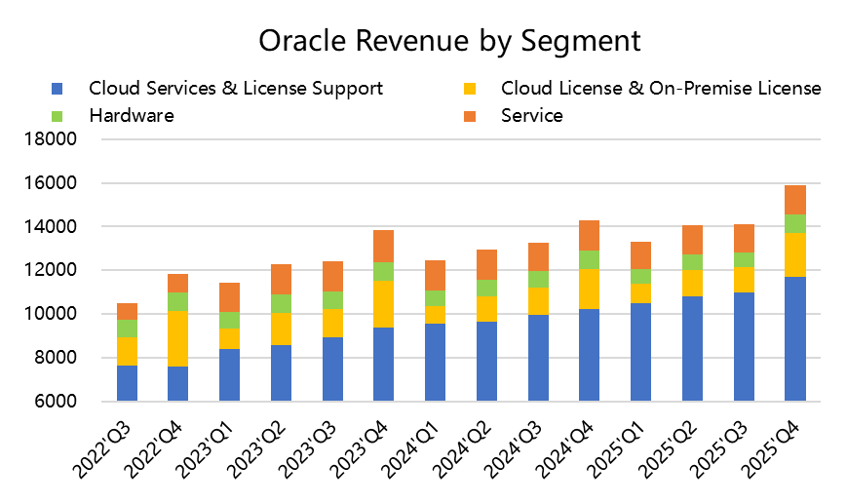This screenshot has height=504, width=847.
Task: Click the green Hardware legend swatch
Action: 58,116
